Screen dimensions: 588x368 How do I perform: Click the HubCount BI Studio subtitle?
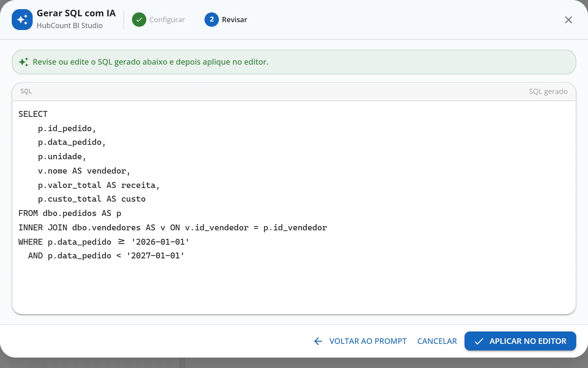point(70,25)
